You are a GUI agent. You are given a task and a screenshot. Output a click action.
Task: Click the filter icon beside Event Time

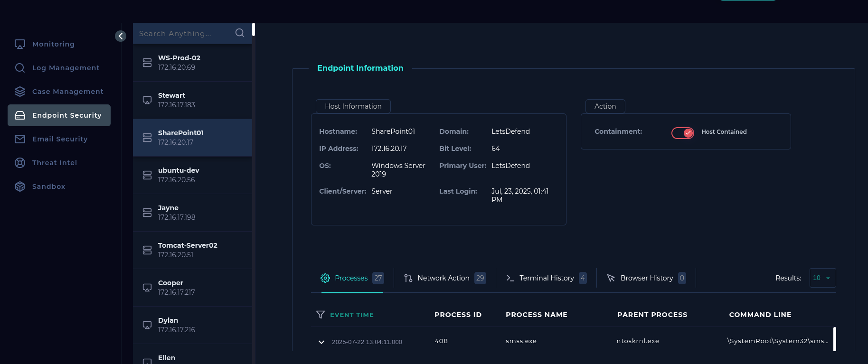click(x=321, y=315)
